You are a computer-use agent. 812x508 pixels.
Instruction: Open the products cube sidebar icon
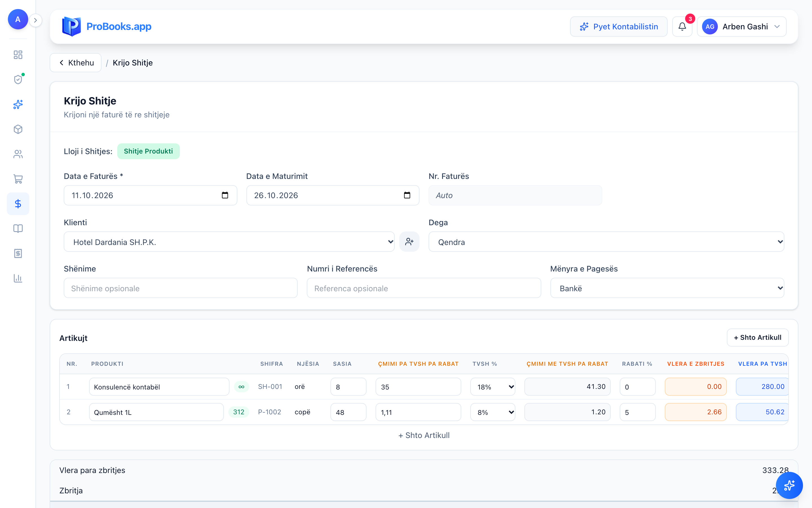click(18, 129)
